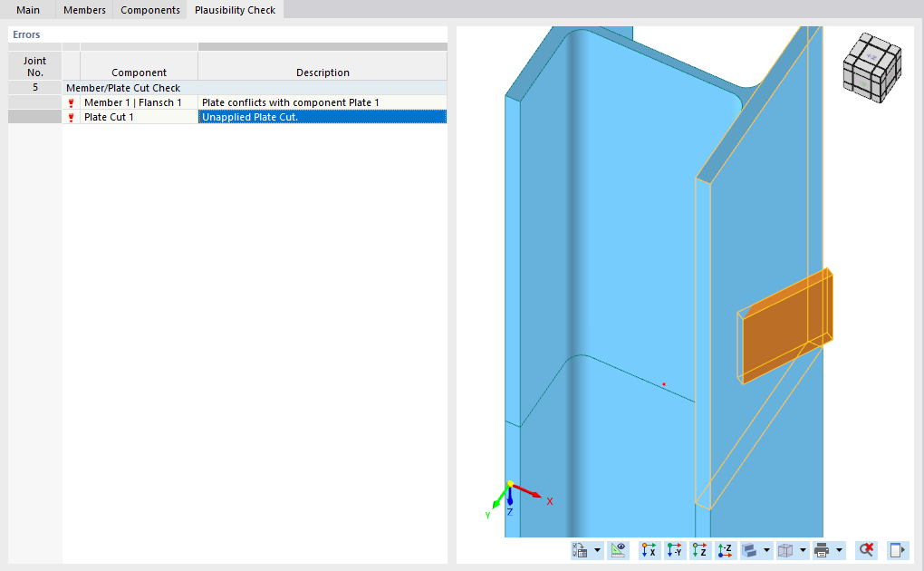Open the Main tab

(28, 10)
